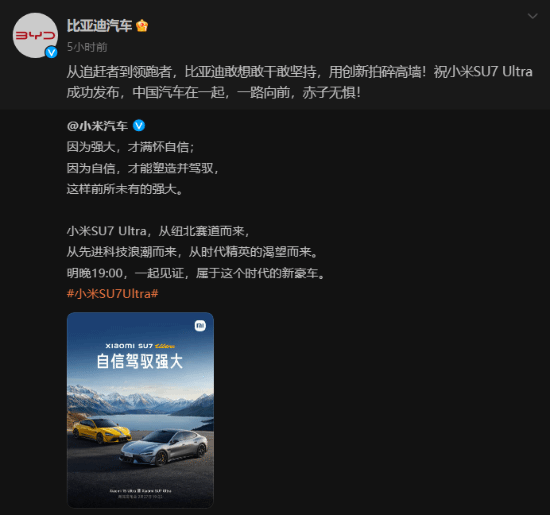Click the blue verified badge beside 小米汽车

click(x=139, y=125)
